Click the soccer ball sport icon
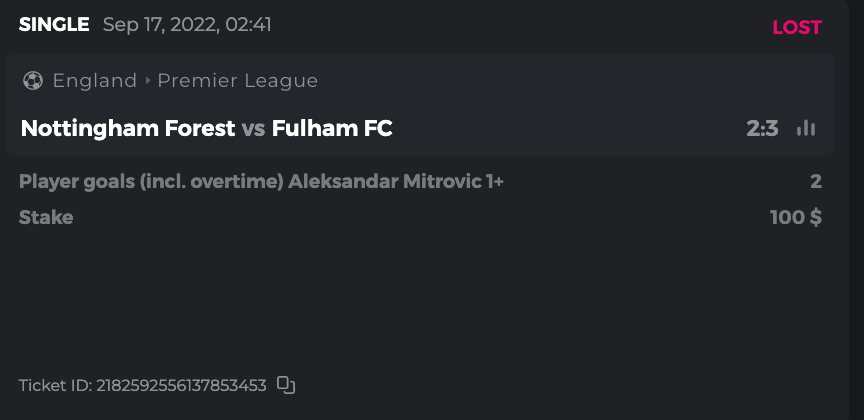864x420 pixels. pos(33,80)
